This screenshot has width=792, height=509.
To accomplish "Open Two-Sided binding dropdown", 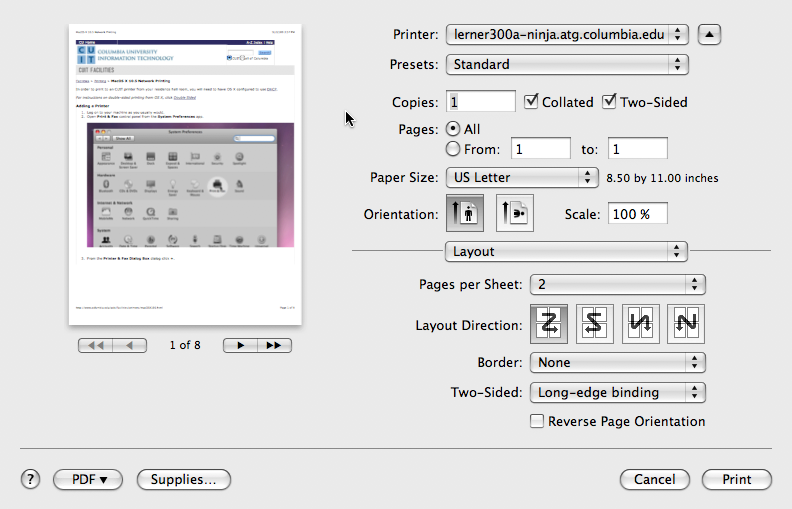I will point(618,392).
